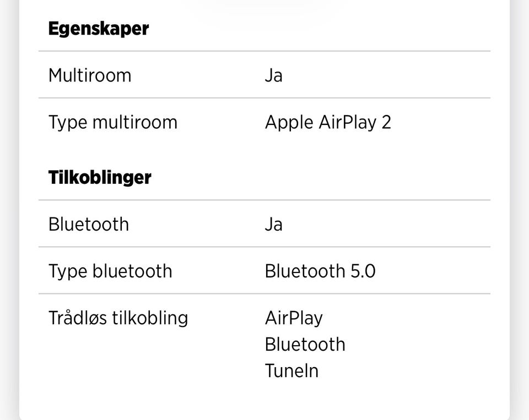Click Bluetooth in the wireless connection list
529x420 pixels.
[x=305, y=345]
